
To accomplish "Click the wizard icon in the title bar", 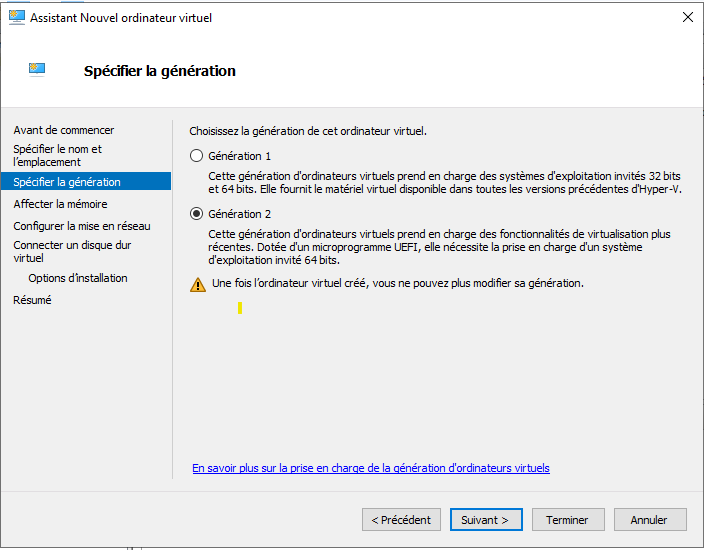I will click(16, 17).
